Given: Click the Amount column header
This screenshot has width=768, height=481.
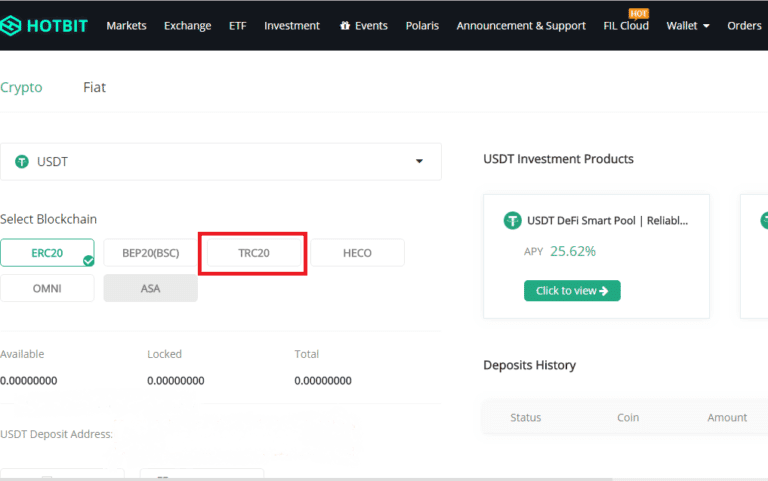Looking at the screenshot, I should pyautogui.click(x=727, y=417).
